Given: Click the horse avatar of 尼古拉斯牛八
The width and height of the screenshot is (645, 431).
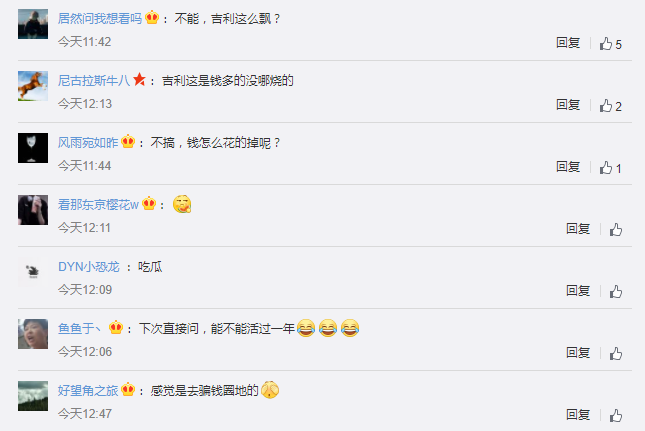Looking at the screenshot, I should (x=33, y=86).
